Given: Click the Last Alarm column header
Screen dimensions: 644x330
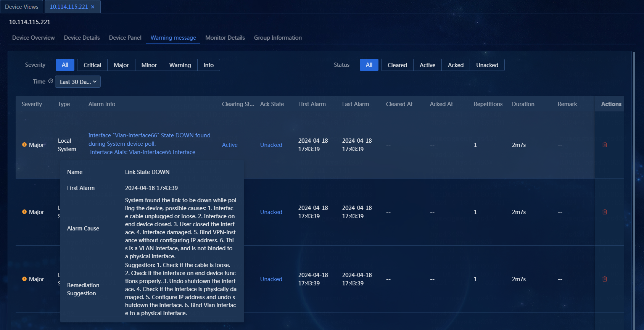Looking at the screenshot, I should [x=356, y=104].
